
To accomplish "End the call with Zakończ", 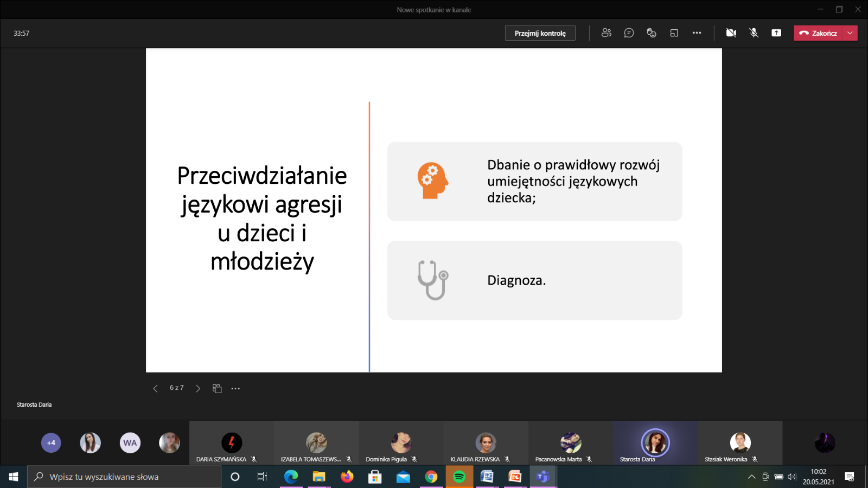I will point(818,33).
